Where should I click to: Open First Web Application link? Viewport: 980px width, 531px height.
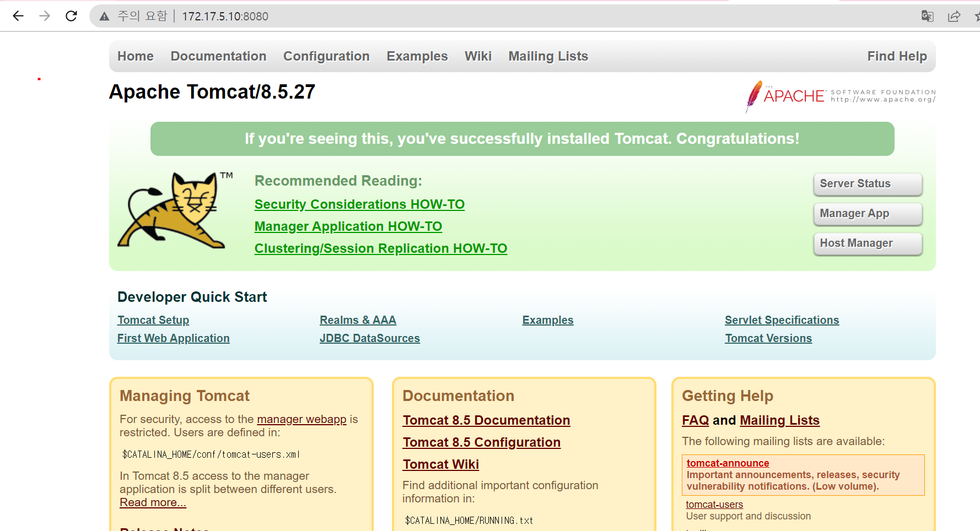174,338
